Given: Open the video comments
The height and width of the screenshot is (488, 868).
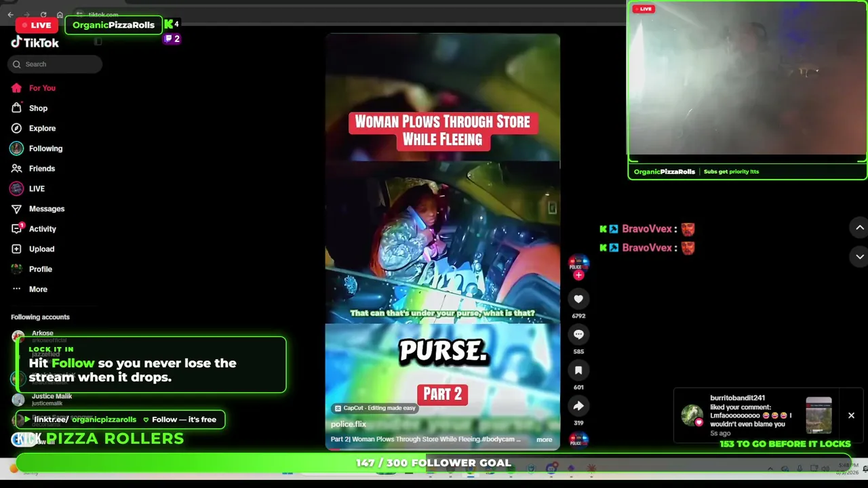Looking at the screenshot, I should coord(578,334).
